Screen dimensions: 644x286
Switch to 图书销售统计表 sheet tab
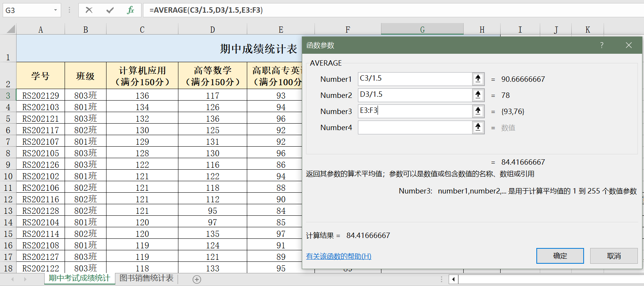click(146, 278)
